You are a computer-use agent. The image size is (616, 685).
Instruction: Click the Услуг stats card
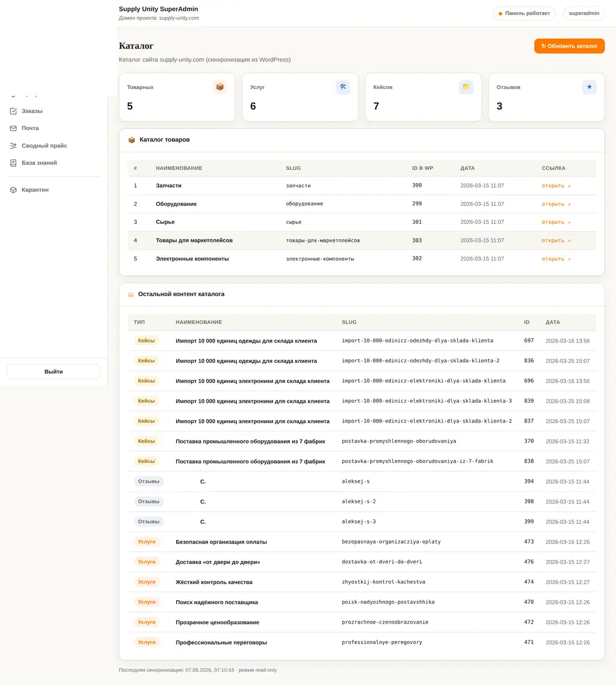[300, 97]
